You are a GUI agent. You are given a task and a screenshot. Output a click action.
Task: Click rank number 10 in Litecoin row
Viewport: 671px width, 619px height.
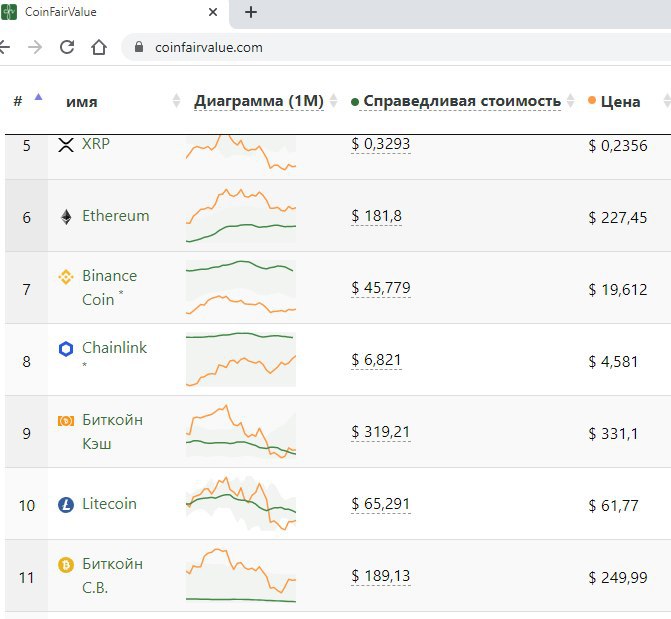coord(27,505)
